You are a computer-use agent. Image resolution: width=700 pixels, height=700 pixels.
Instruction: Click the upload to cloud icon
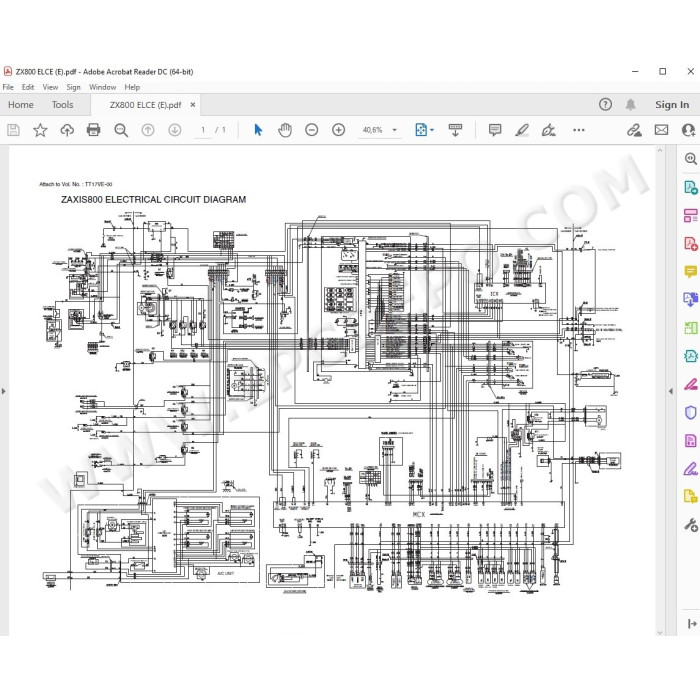point(67,130)
